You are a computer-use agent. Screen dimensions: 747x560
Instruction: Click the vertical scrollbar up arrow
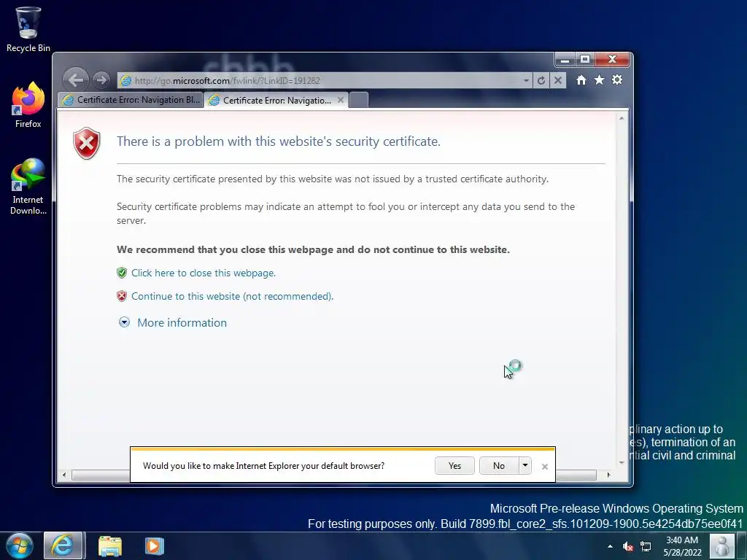622,118
